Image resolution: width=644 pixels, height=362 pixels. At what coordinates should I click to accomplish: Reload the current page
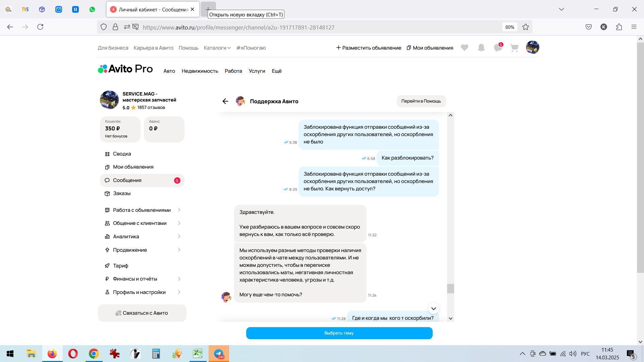[40, 27]
